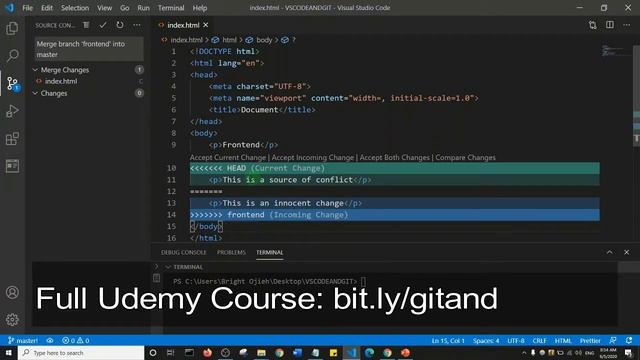Open index.html under Merge Changes
This screenshot has width=640, height=360.
[x=61, y=81]
